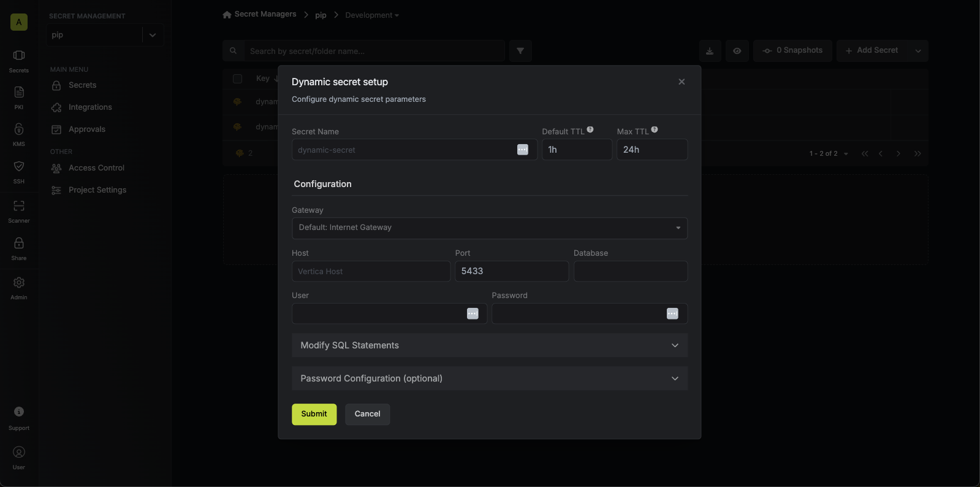
Task: Focus the Max TTL field
Action: (x=652, y=150)
